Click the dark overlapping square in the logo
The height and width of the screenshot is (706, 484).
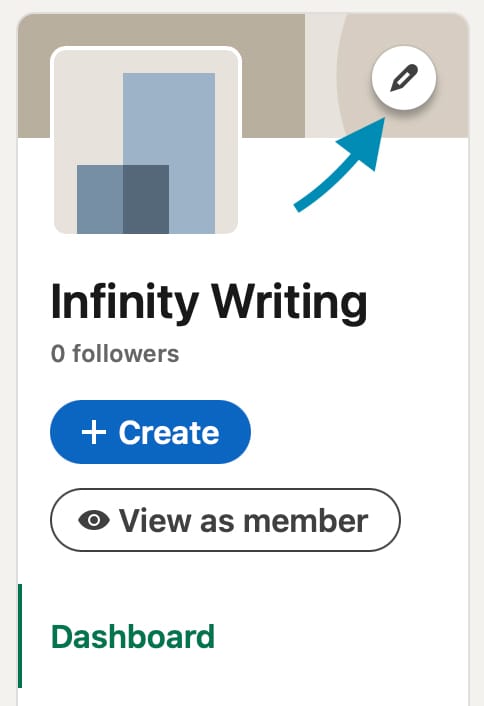point(146,199)
